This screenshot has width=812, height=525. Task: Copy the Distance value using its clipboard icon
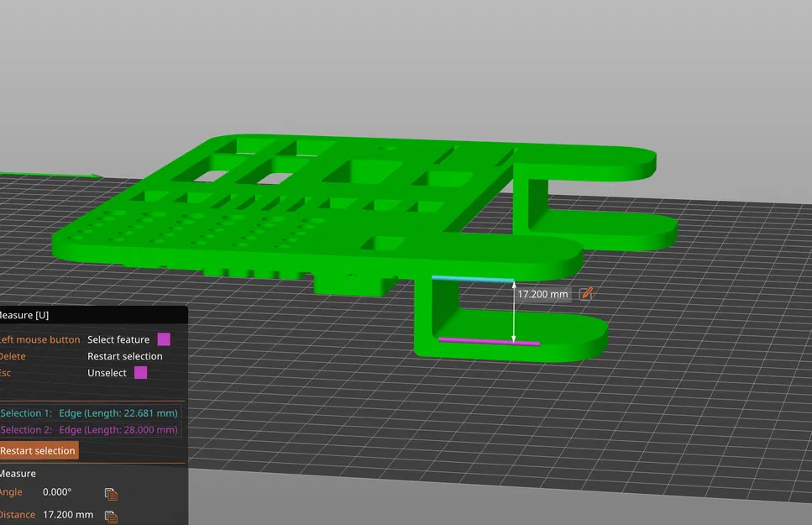112,515
